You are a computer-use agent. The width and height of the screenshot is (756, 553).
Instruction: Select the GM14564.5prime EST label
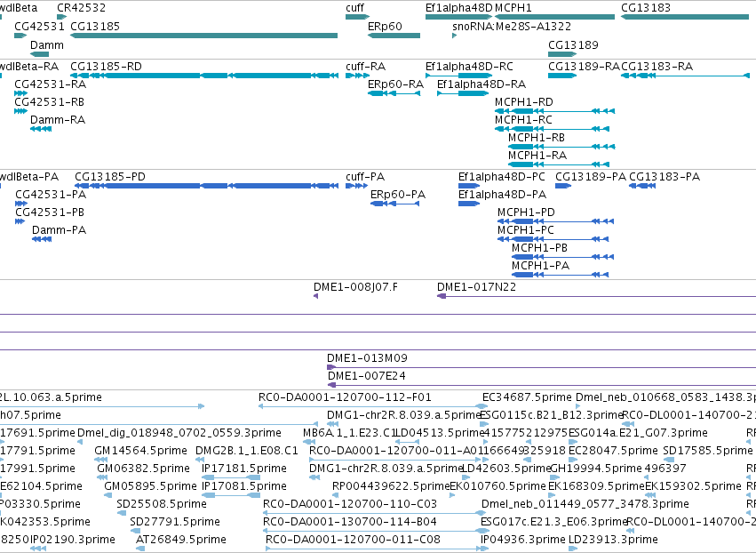pyautogui.click(x=140, y=451)
